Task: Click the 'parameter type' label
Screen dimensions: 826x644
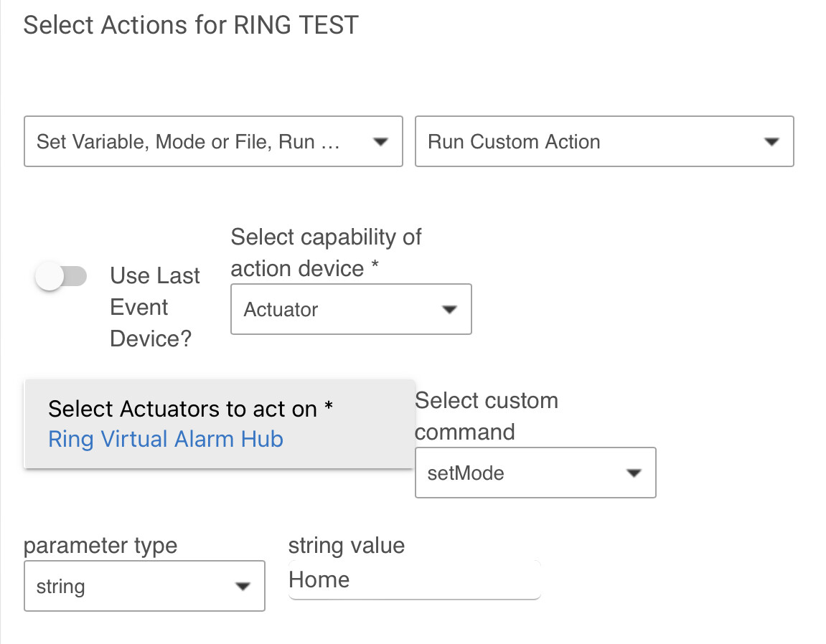Action: (x=100, y=545)
